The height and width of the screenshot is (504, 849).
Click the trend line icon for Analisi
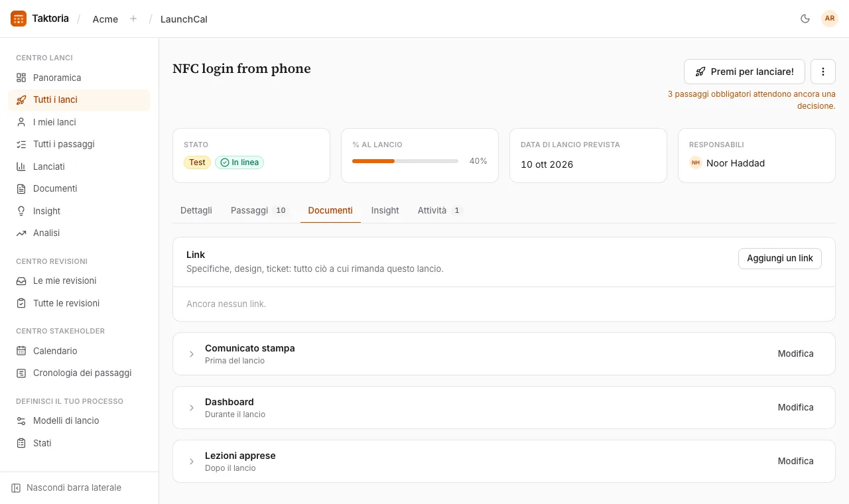(x=21, y=233)
